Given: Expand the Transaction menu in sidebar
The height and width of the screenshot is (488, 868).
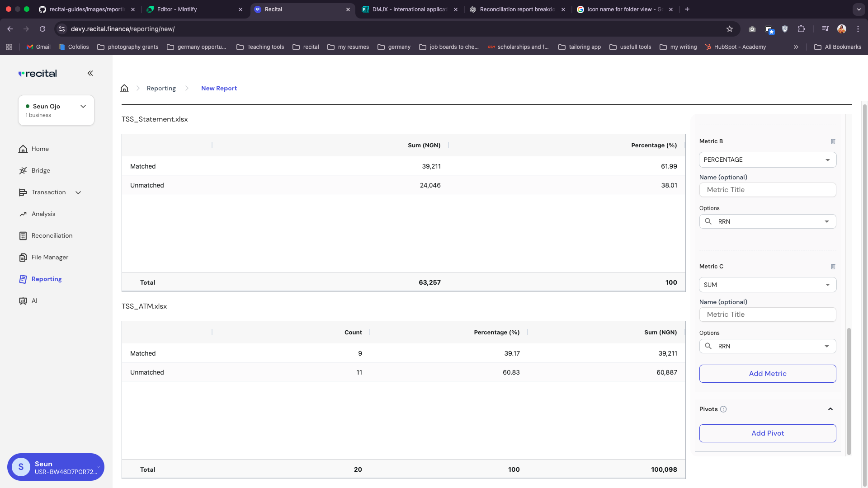Looking at the screenshot, I should coord(78,192).
